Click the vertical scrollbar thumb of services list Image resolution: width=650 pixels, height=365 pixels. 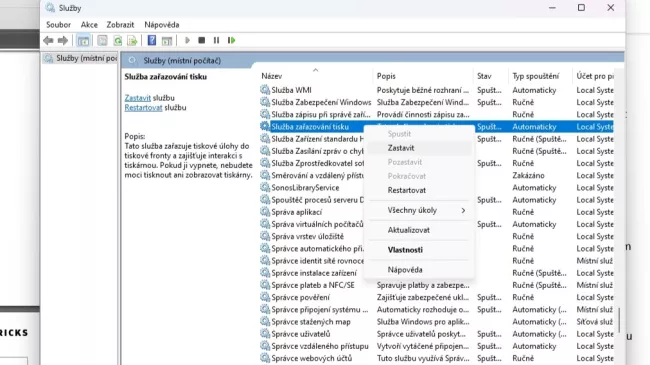619,320
